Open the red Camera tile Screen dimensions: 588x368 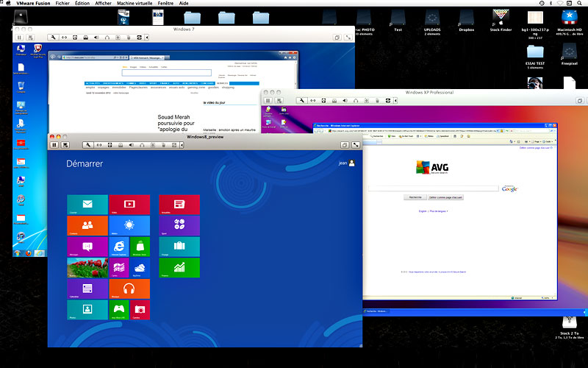(140, 310)
